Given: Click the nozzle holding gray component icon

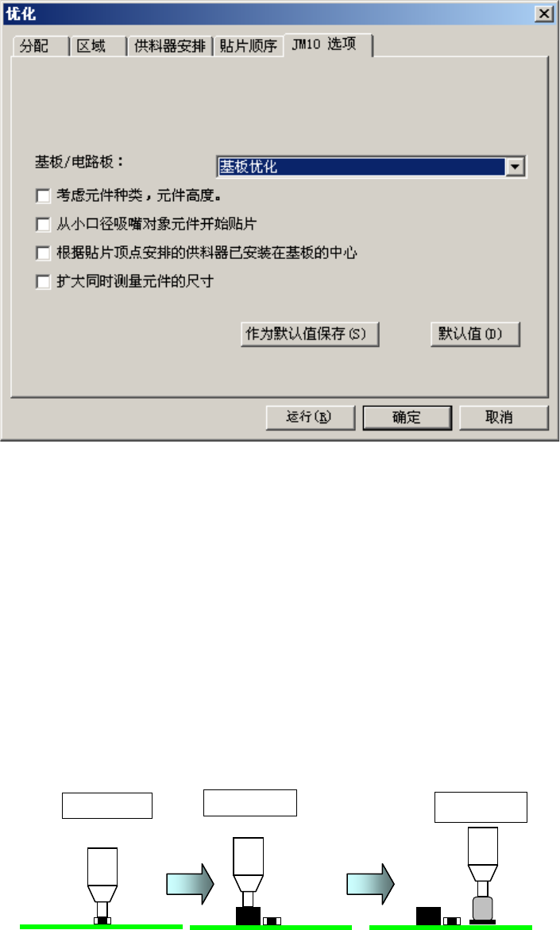Looking at the screenshot, I should [482, 875].
